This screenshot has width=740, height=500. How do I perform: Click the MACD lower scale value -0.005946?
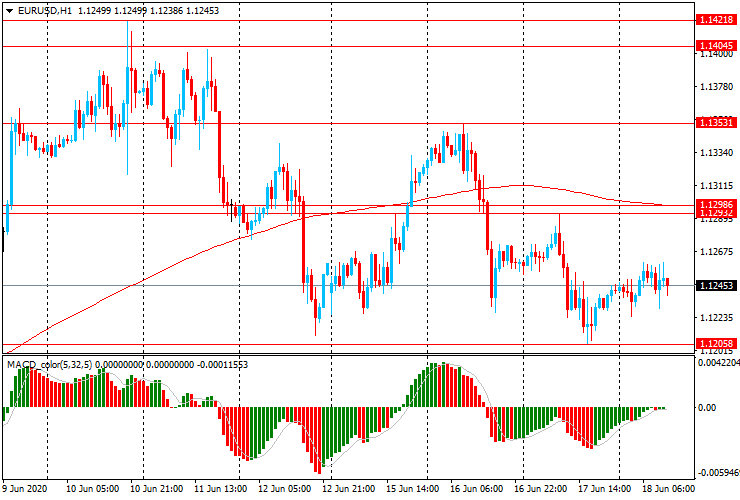pos(719,473)
